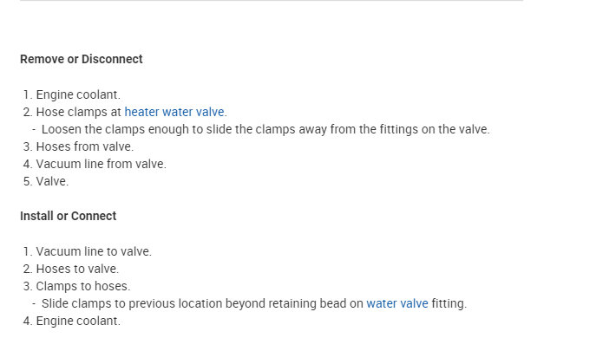Click the "Clamps to hoses" step

tap(82, 286)
